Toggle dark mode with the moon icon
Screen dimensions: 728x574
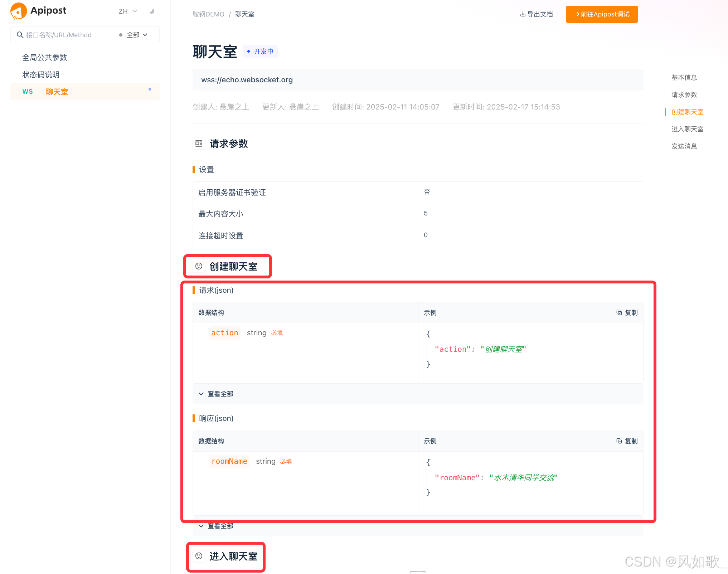[152, 11]
